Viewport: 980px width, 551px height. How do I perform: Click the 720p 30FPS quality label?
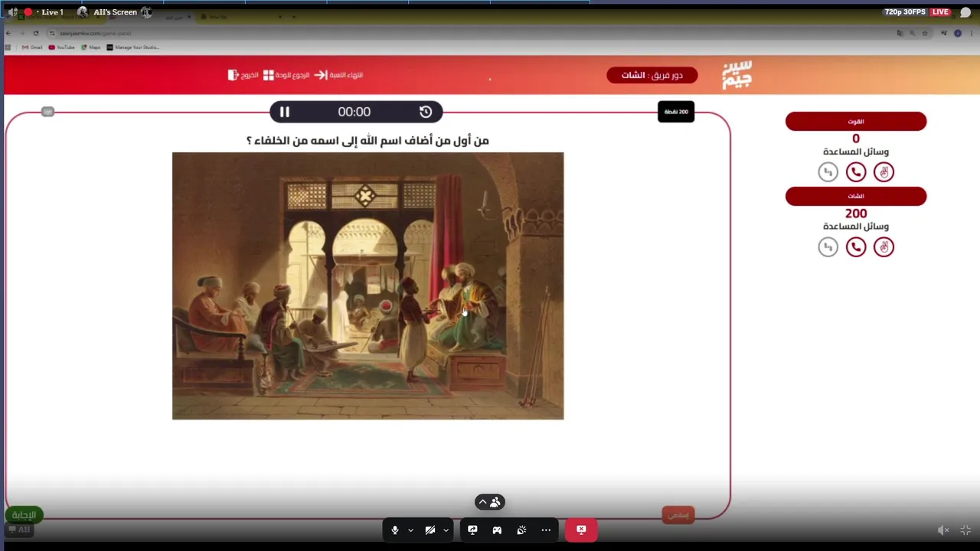[905, 12]
